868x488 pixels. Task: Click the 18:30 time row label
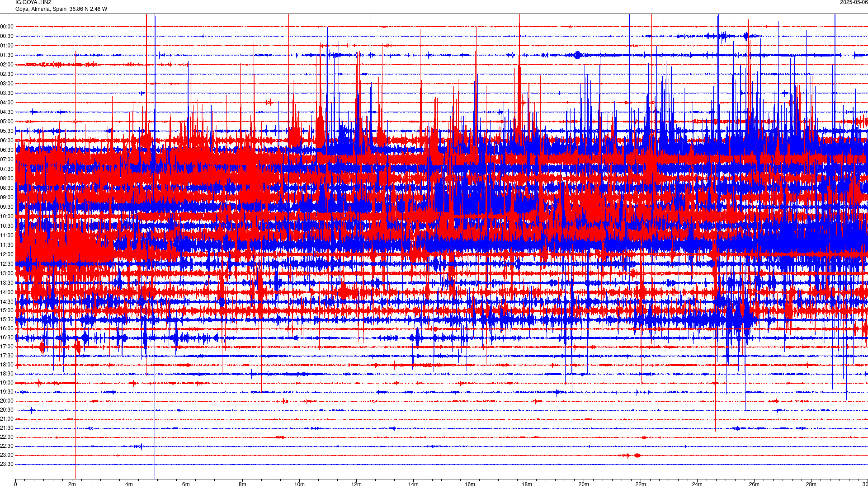7,374
